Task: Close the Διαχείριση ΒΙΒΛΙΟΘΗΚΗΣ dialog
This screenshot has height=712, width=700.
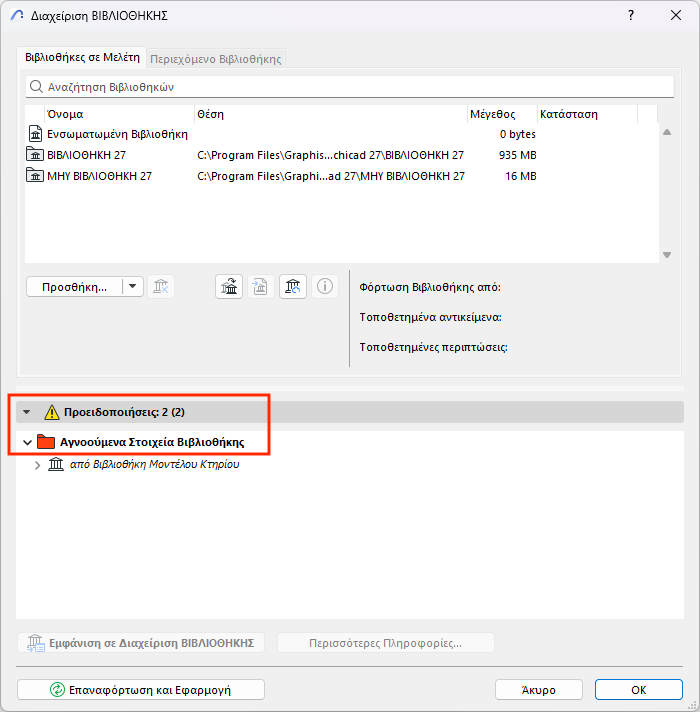Action: click(x=675, y=15)
